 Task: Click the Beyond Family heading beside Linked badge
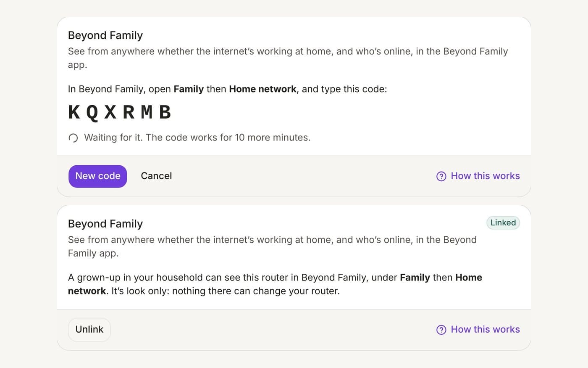[x=105, y=224]
